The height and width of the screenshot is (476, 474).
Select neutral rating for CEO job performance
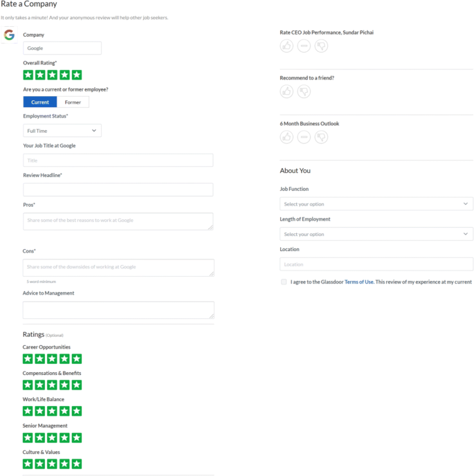304,46
